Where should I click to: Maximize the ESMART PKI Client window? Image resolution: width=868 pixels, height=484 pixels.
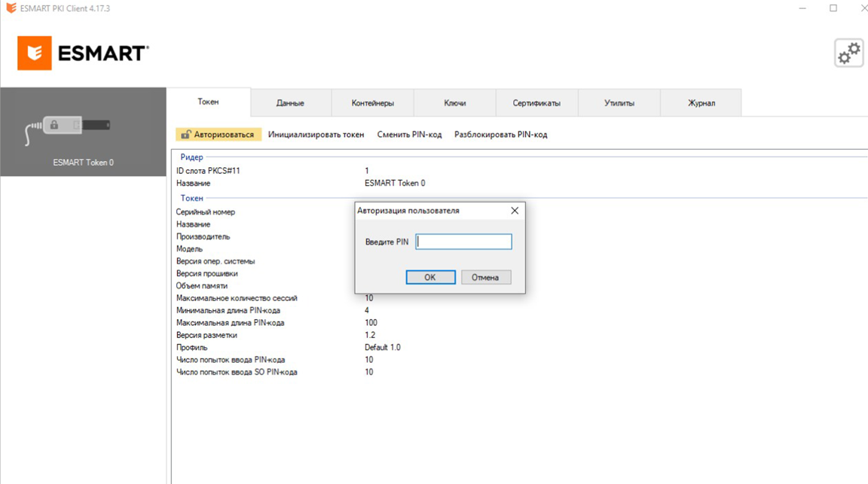(x=833, y=8)
